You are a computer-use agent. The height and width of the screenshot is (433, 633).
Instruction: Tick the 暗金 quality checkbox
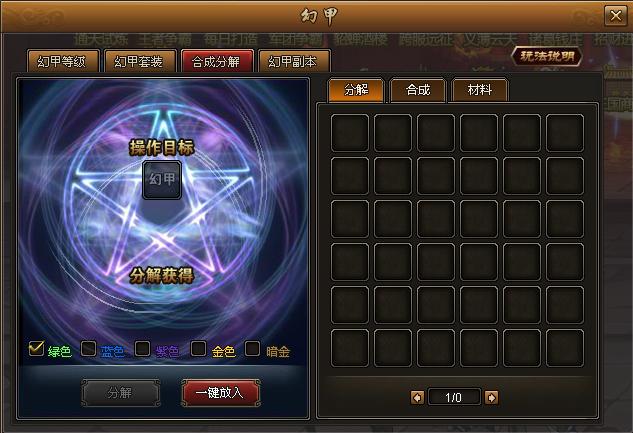click(252, 349)
